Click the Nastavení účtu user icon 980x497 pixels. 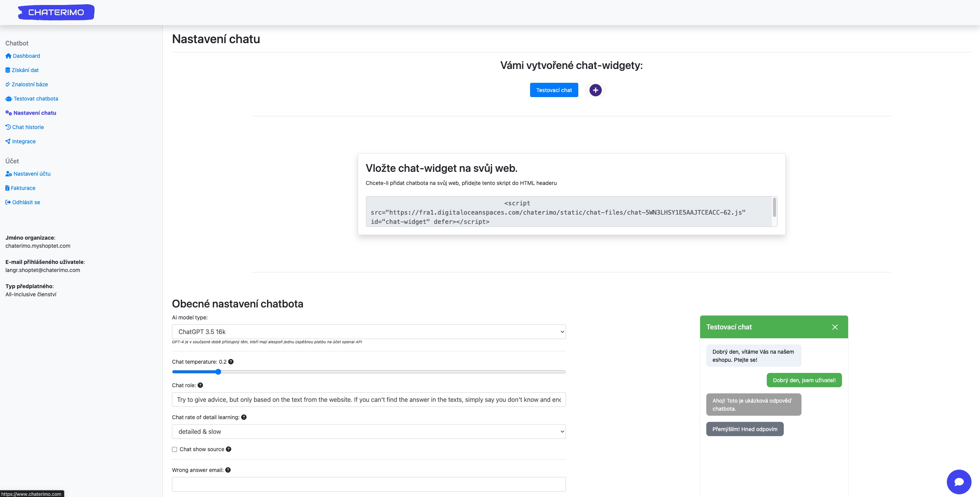click(x=9, y=174)
